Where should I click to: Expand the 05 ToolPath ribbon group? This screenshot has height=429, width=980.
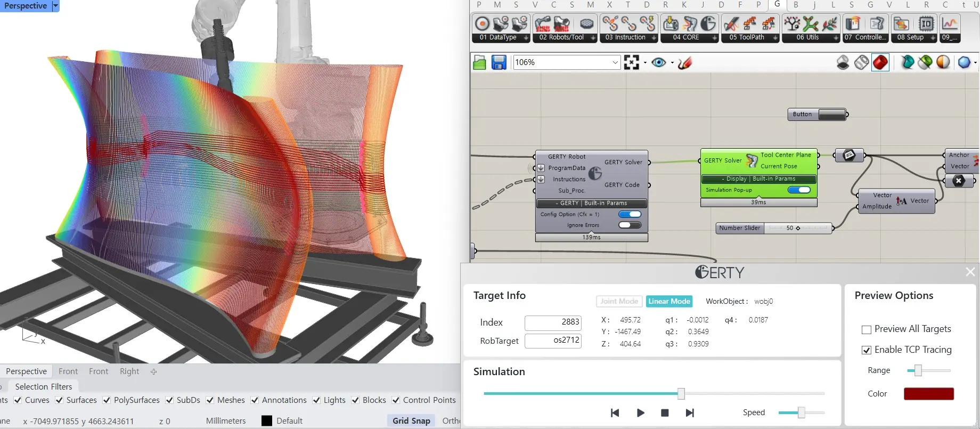coord(775,38)
